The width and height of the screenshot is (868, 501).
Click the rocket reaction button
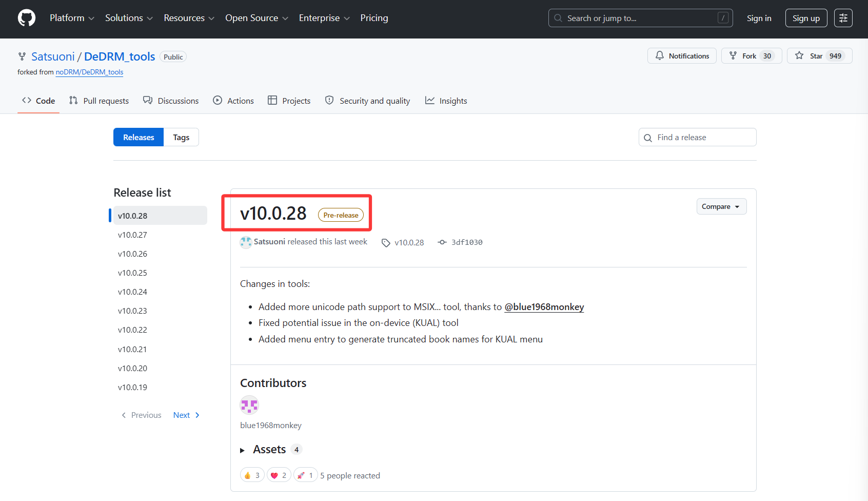click(305, 475)
